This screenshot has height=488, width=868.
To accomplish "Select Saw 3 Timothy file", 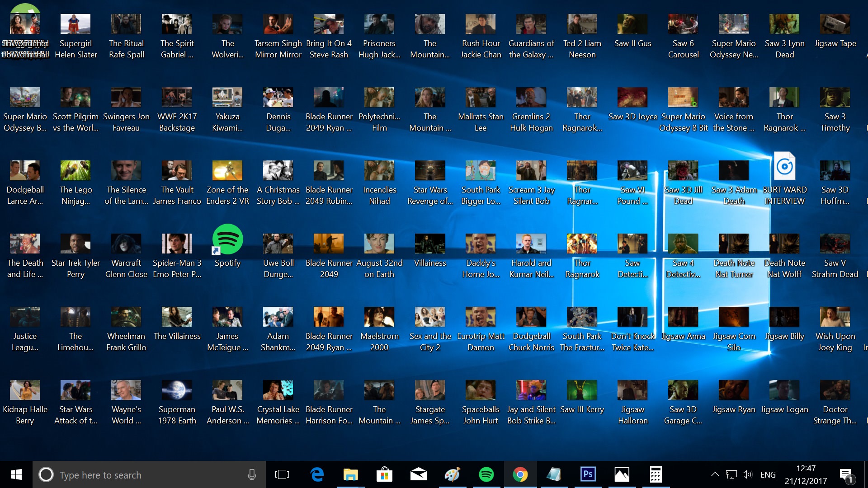I will (835, 110).
